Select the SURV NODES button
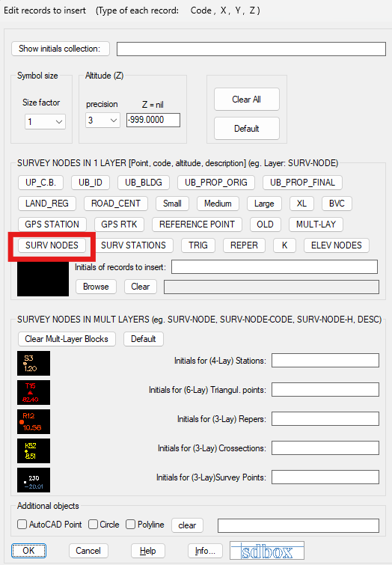This screenshot has height=565, width=392. tap(52, 245)
